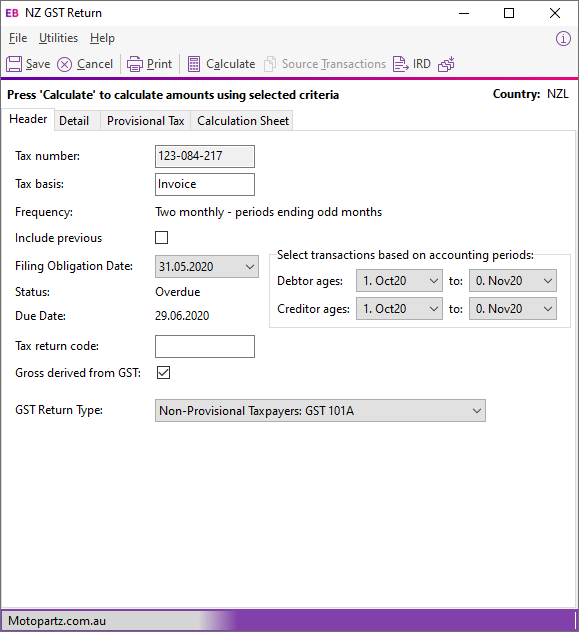The width and height of the screenshot is (579, 632).
Task: Click the Source Transactions button
Action: 325,64
